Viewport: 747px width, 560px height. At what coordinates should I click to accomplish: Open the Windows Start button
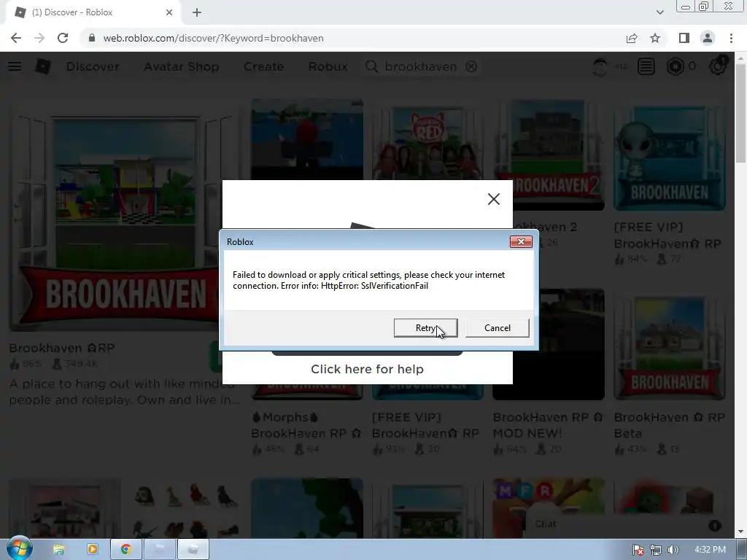coord(19,549)
